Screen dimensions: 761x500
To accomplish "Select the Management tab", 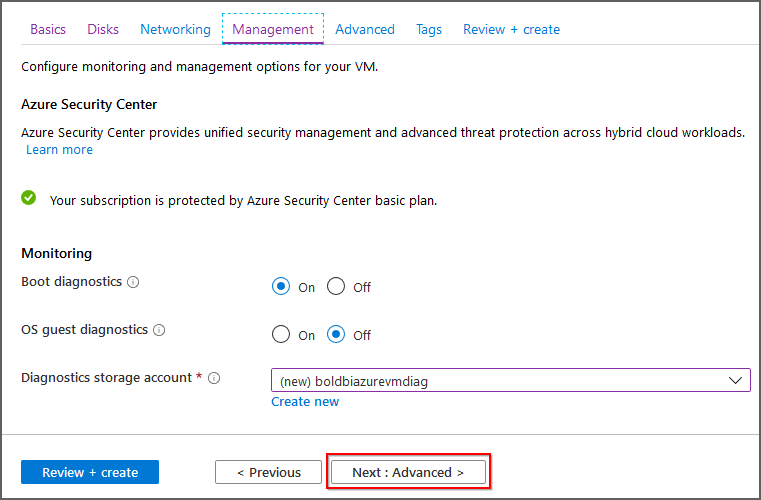I will point(273,30).
